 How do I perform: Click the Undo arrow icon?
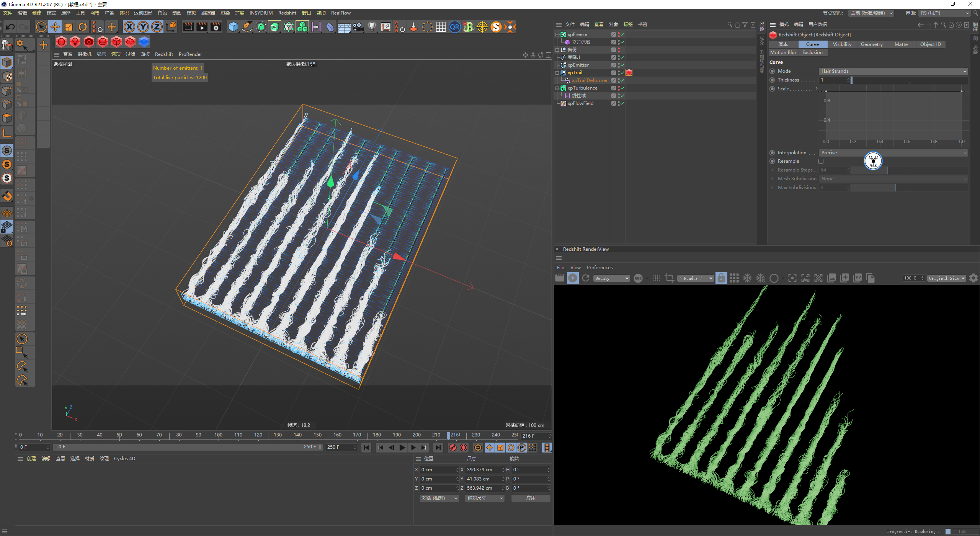click(10, 27)
